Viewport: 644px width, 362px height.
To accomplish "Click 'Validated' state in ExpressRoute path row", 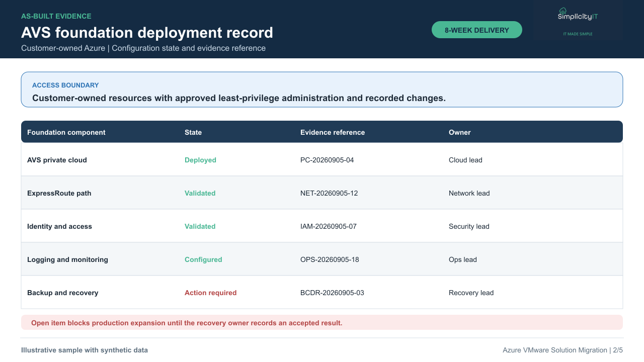I will pyautogui.click(x=200, y=193).
